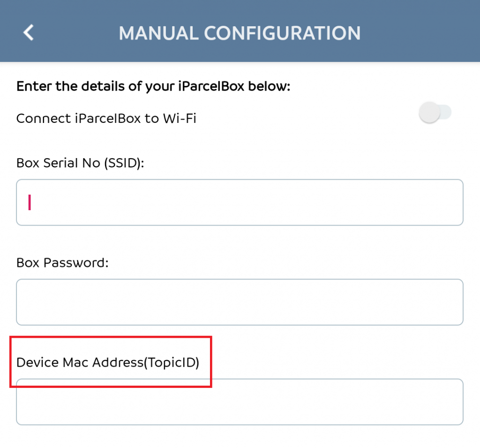Viewport: 480px width, 448px height.
Task: Enable the Connect iParcelBox to Wi-Fi switch
Action: coord(435,112)
